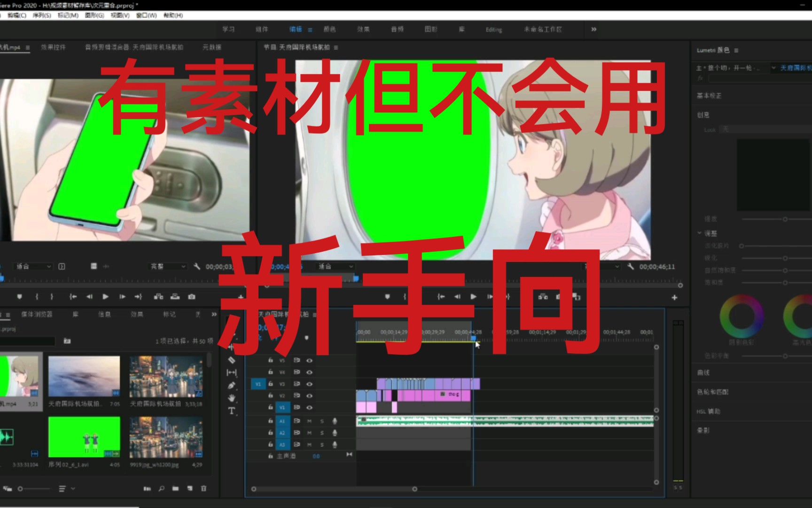Enable voice-over record on track A3
Screen dimensions: 812x508
pos(335,444)
